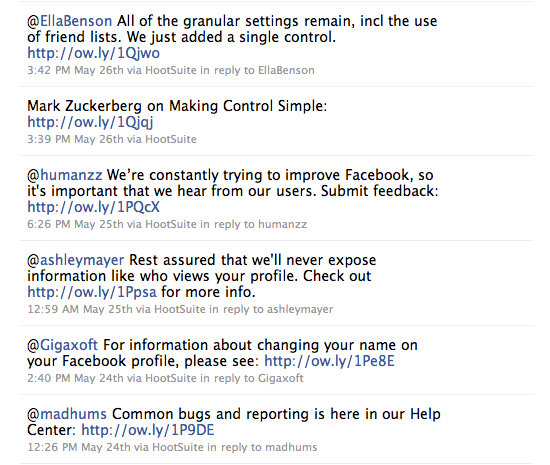Open 'in reply to humanzz' link
The width and height of the screenshot is (550, 465).
tap(254, 224)
